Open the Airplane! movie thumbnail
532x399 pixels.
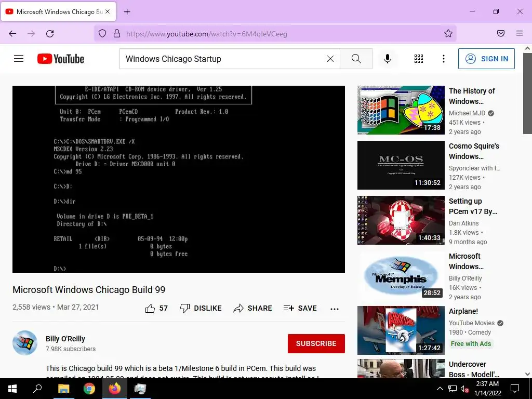[x=401, y=330]
